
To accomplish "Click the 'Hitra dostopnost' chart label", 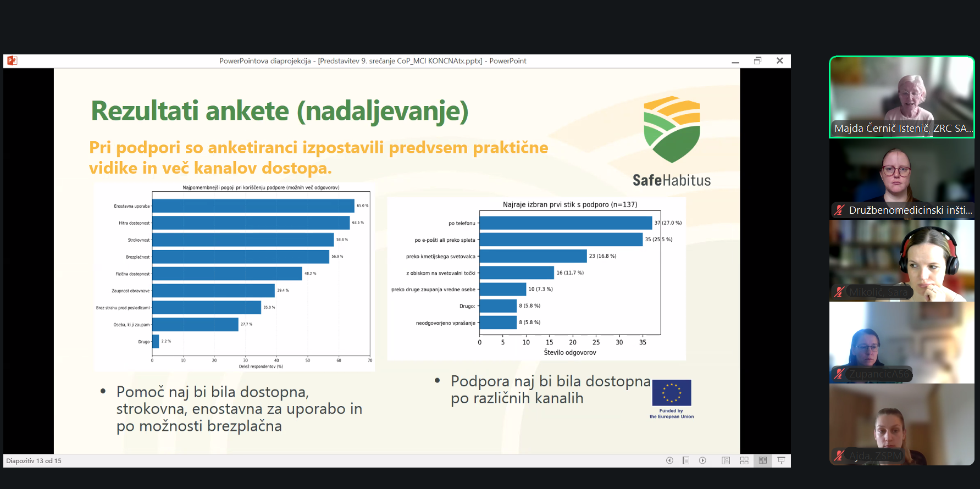I will click(134, 223).
